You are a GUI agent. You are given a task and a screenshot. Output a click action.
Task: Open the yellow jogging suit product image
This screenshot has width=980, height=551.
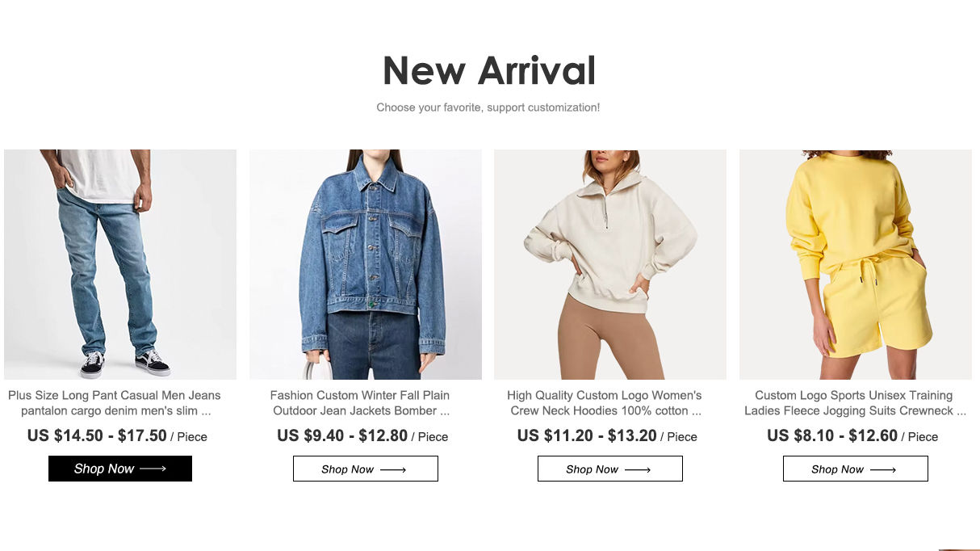856,264
